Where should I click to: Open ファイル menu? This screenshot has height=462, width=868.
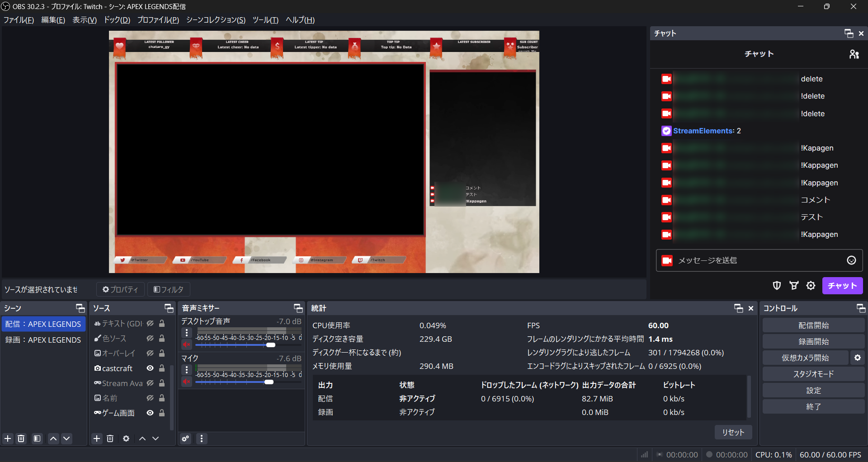click(19, 20)
